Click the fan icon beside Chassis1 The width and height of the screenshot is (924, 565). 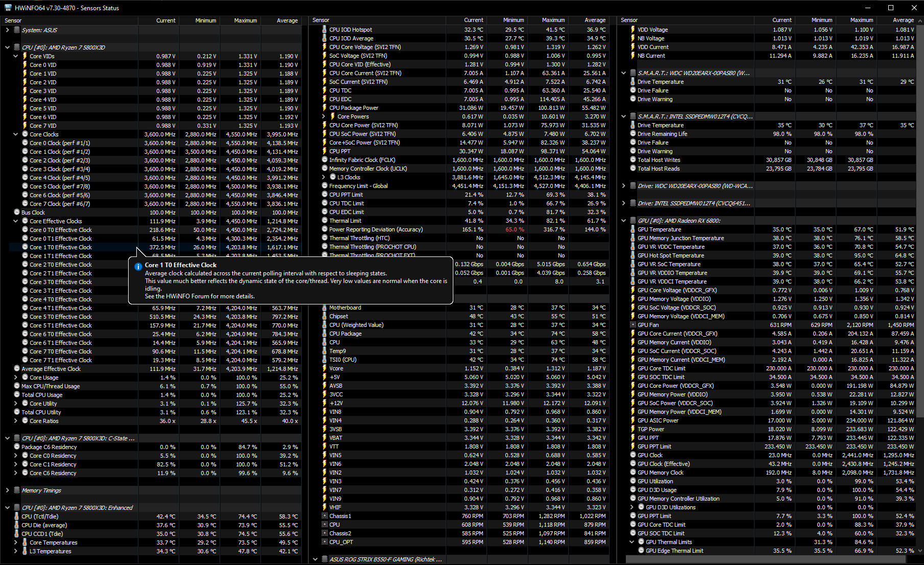[325, 516]
